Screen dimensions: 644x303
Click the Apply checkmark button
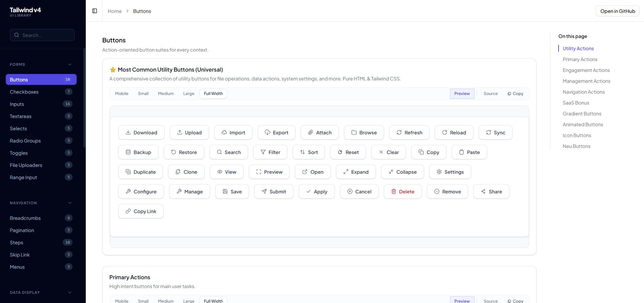tap(317, 191)
